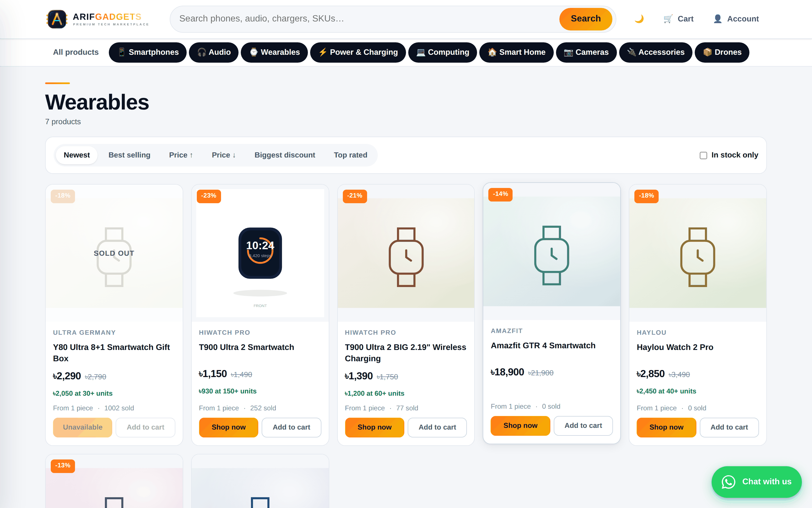Screen dimensions: 812x508
Task: Select the Wearables category pill
Action: tap(274, 52)
